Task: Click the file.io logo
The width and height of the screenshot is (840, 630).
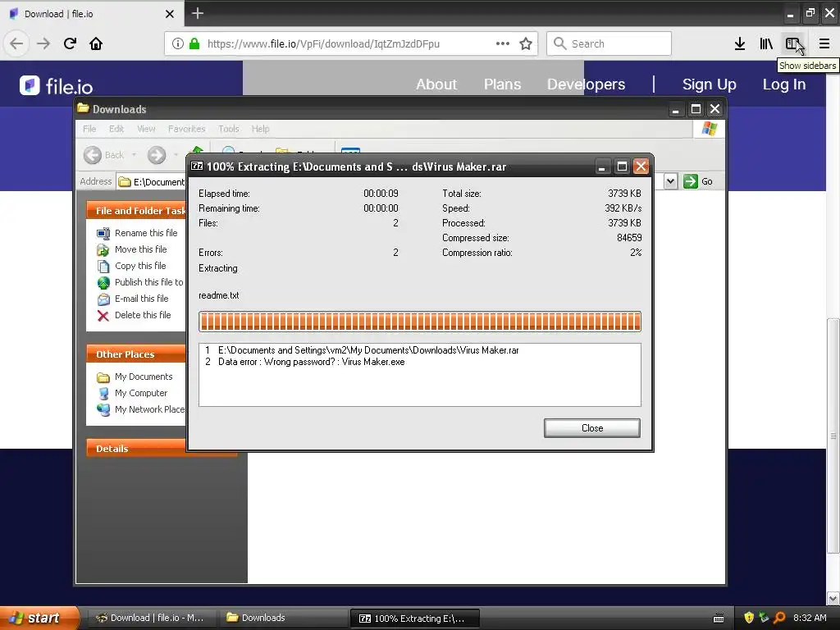Action: 57,85
